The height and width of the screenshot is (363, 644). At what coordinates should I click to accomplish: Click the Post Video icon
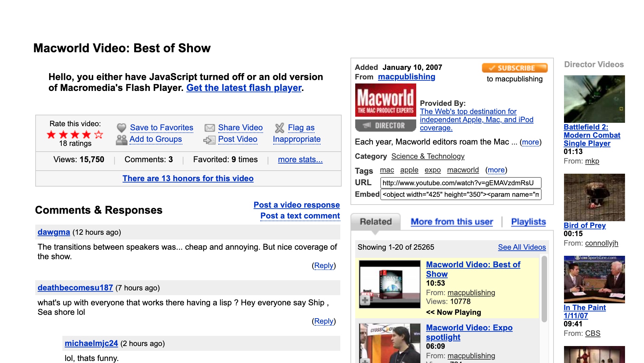209,139
